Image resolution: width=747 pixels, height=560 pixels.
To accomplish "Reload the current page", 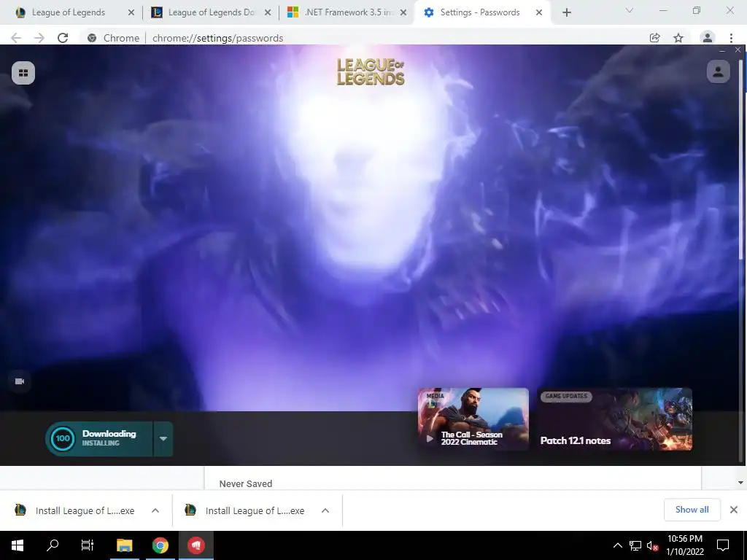I will point(63,38).
